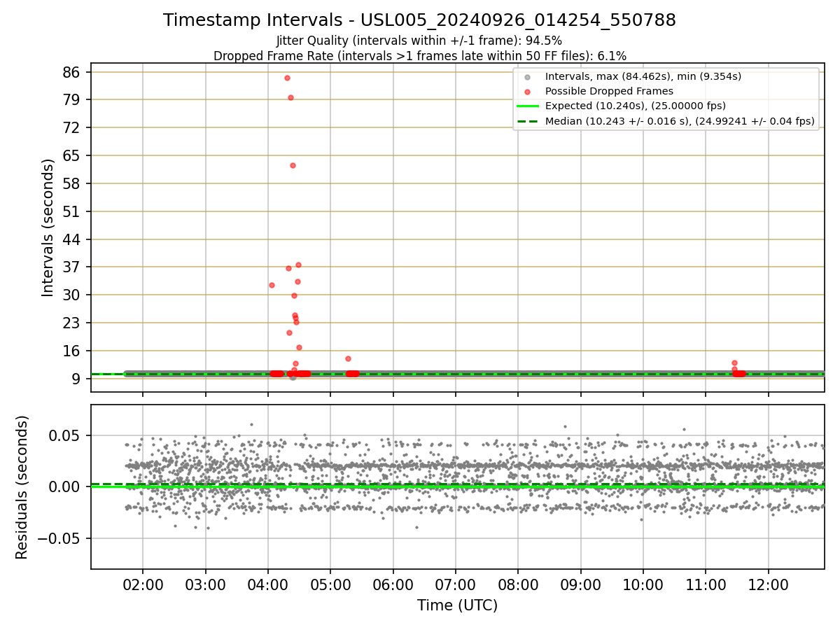
Task: Click the '−0.05' tick label on the residuals axis
Action: 59,538
